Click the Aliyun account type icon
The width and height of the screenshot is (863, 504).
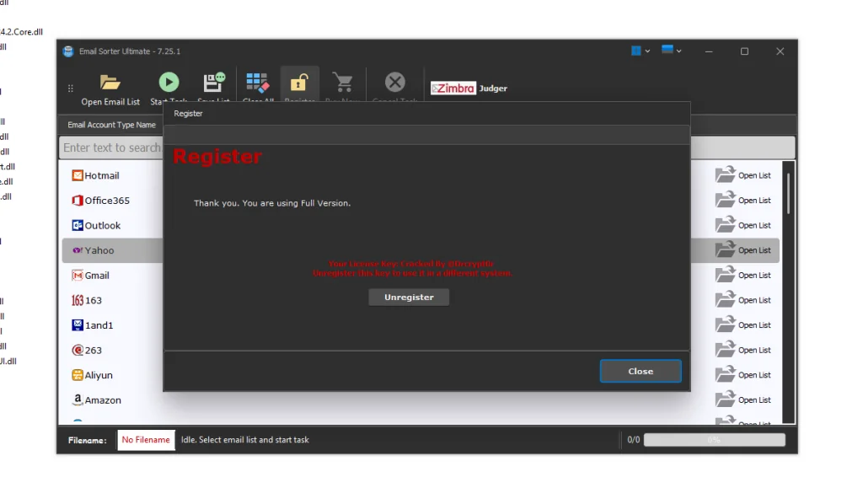pos(77,375)
